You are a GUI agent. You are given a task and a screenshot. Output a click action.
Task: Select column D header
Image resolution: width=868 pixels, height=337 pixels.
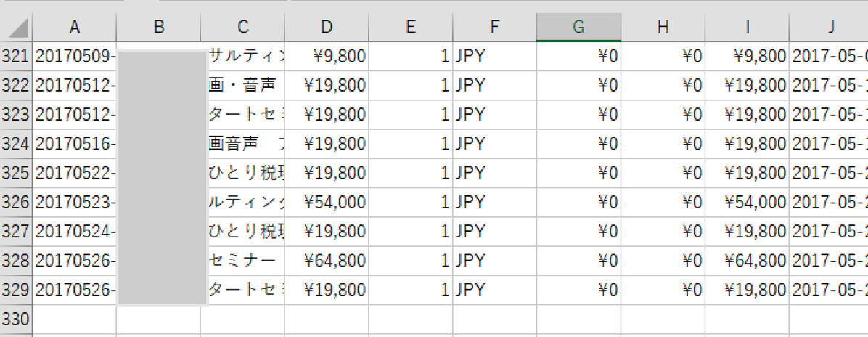pyautogui.click(x=327, y=27)
